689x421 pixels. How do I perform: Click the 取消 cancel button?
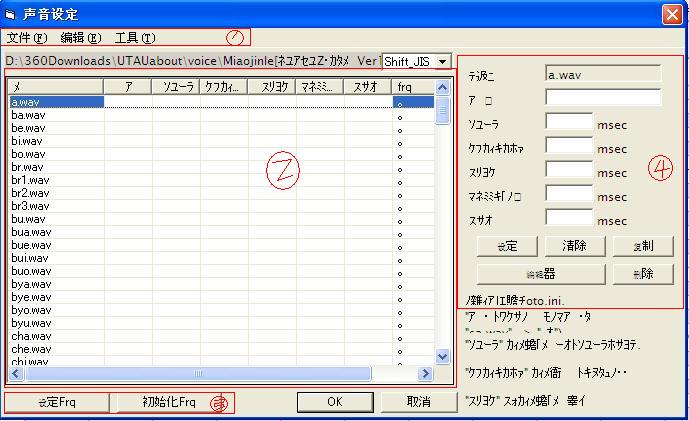pyautogui.click(x=418, y=402)
